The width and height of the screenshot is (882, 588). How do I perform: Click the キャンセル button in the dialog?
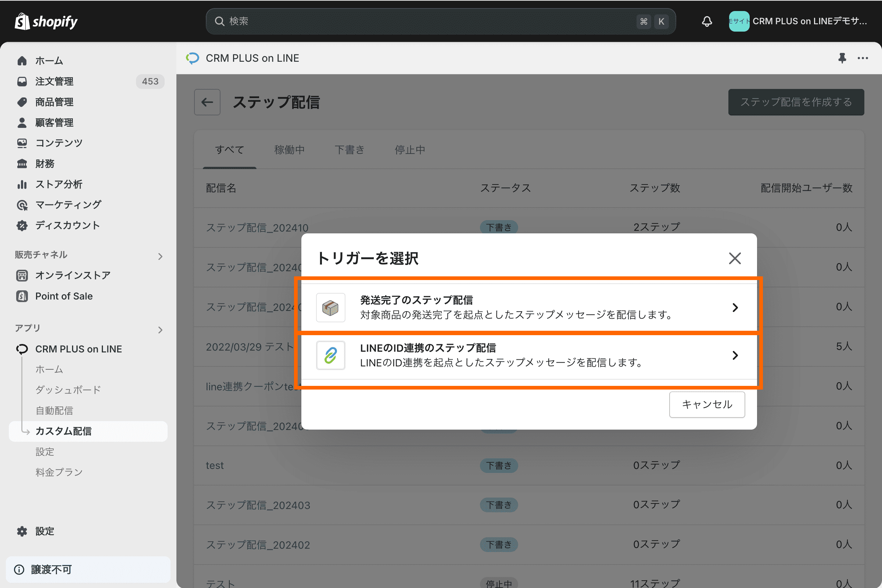tap(707, 404)
